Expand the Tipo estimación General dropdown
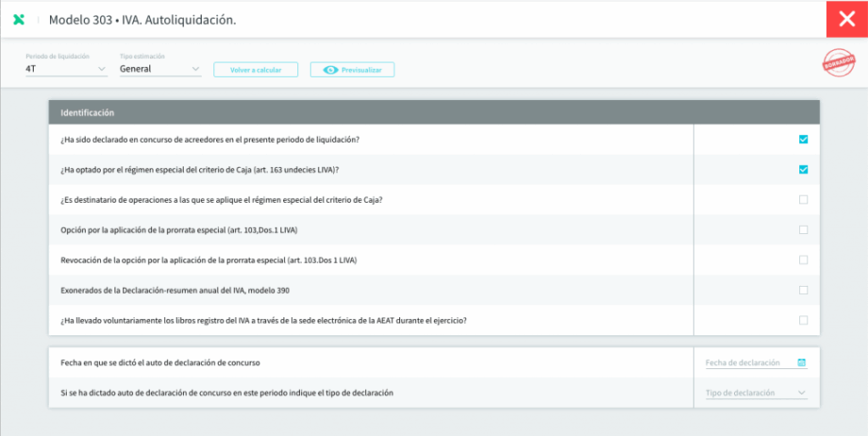868x436 pixels. pyautogui.click(x=160, y=69)
